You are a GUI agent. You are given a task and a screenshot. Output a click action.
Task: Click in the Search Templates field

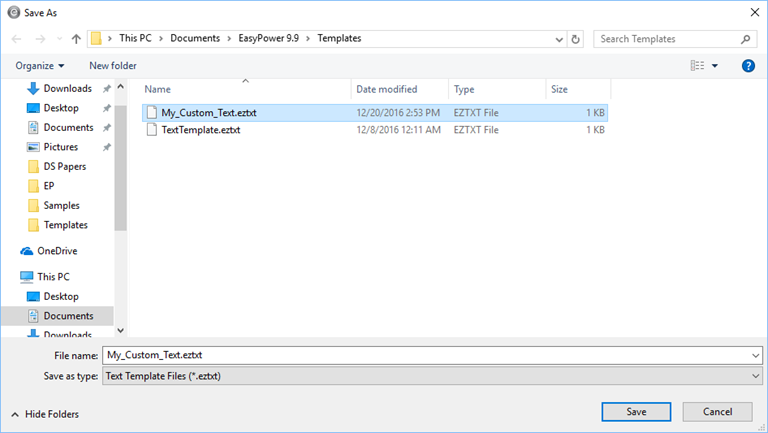click(x=665, y=39)
